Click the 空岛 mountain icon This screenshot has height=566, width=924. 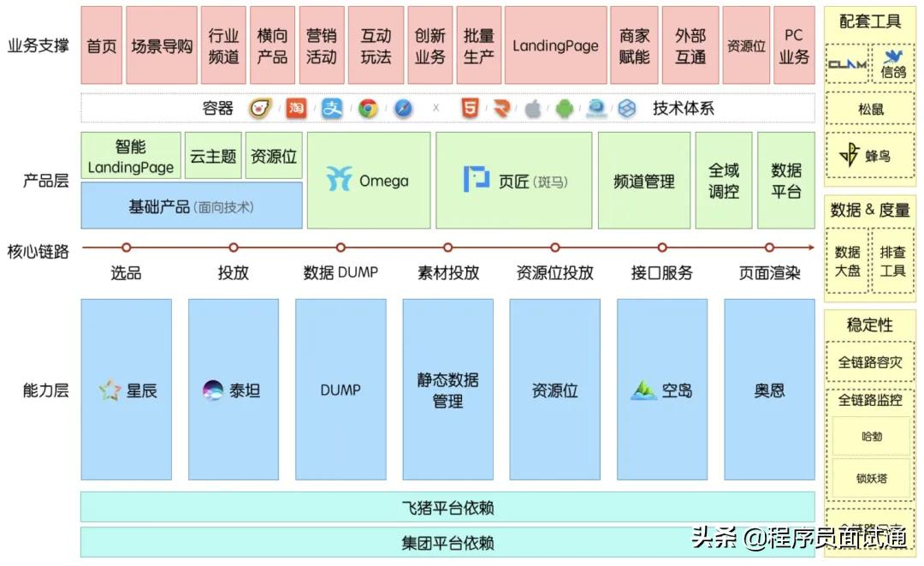[644, 390]
